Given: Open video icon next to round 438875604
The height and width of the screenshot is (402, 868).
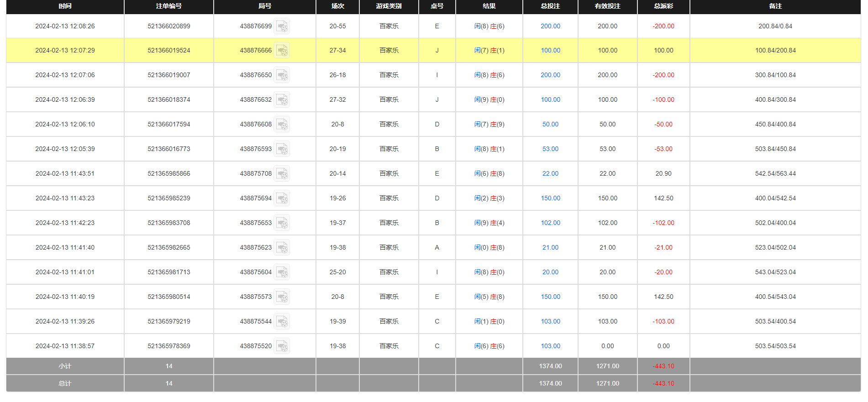Looking at the screenshot, I should [x=282, y=272].
